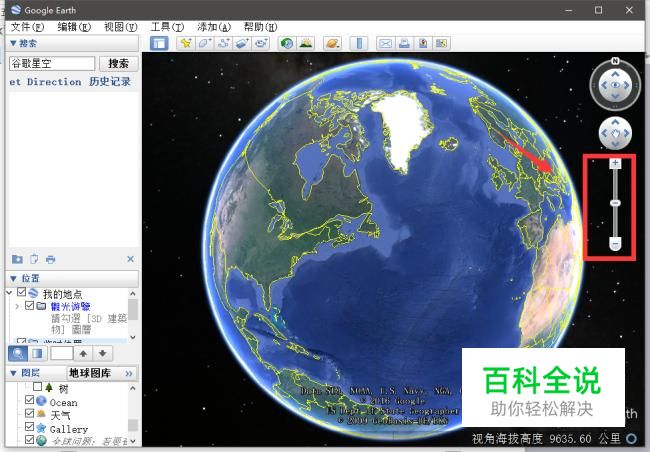Zoom out using the minus button
This screenshot has height=452, width=650.
[x=616, y=244]
